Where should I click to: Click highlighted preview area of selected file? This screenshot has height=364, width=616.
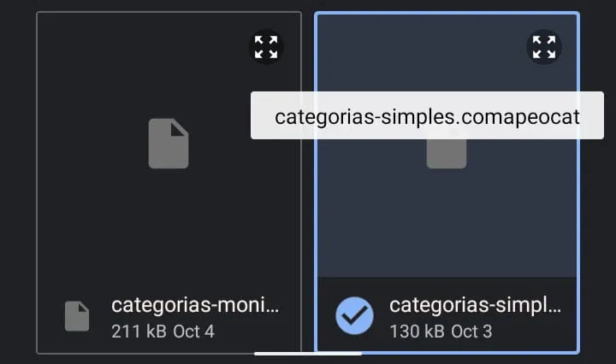447,222
